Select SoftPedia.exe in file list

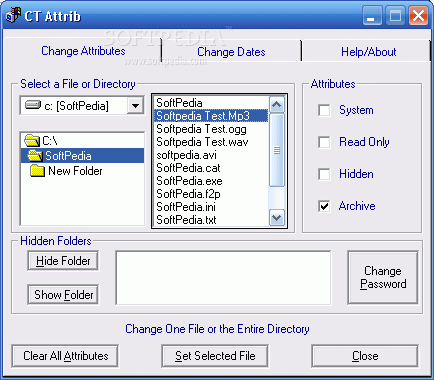click(211, 181)
